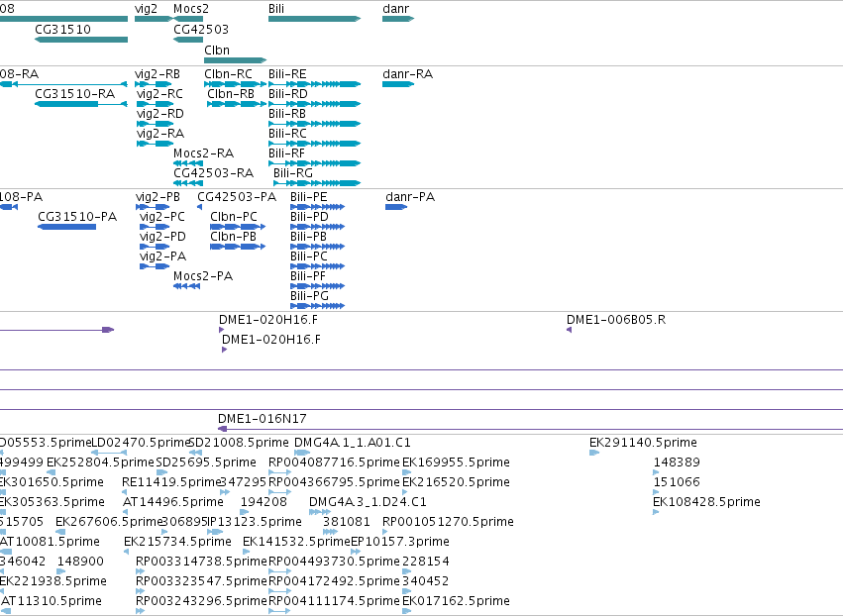Click EST label RP001051270.5prime
This screenshot has height=616, width=843.
coord(448,523)
